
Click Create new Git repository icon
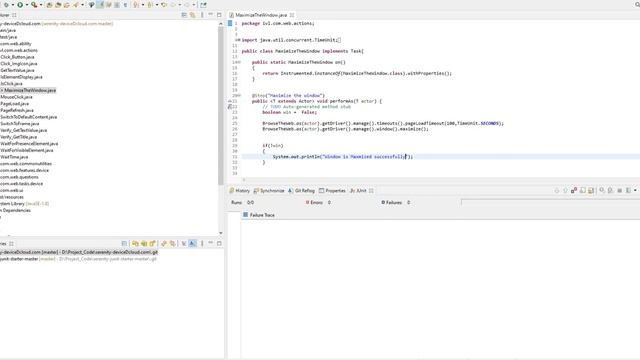click(x=152, y=244)
